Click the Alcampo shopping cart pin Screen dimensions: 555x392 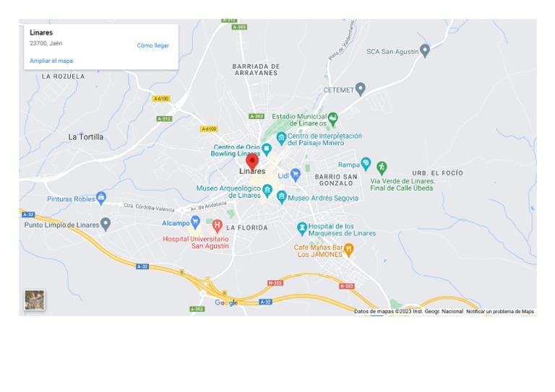click(x=195, y=222)
